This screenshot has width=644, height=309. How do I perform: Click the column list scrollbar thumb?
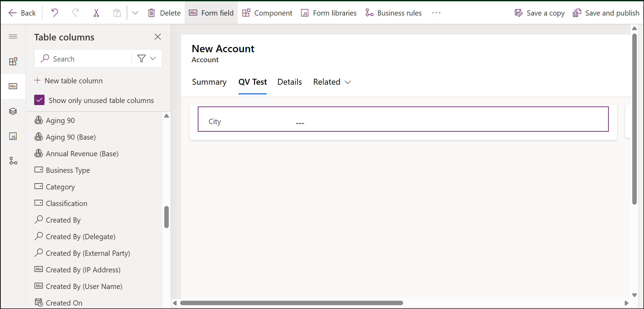point(166,217)
